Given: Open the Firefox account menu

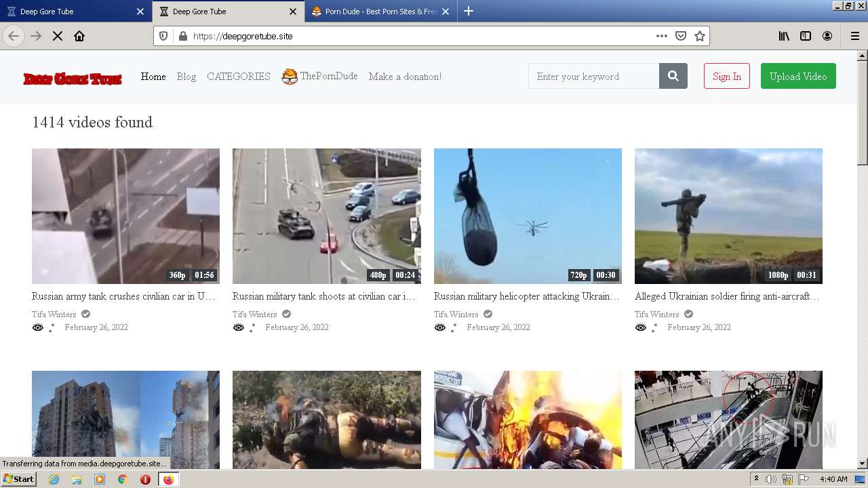Looking at the screenshot, I should coord(827,36).
